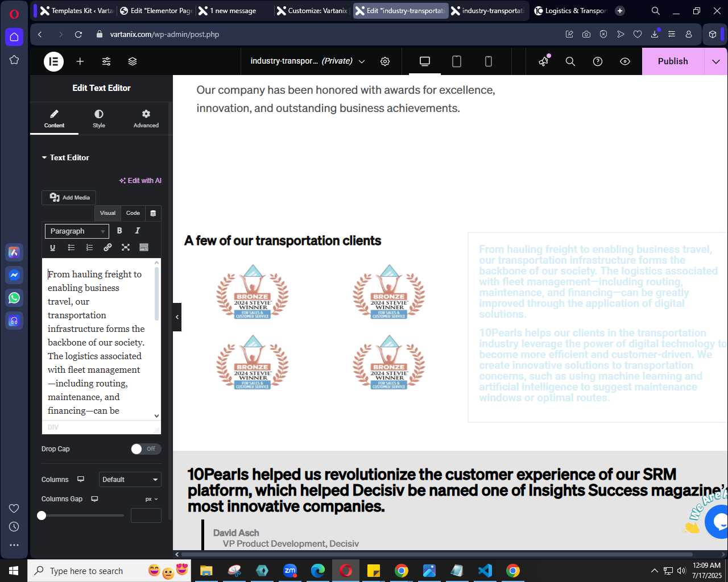Open the Paragraph format dropdown

(x=77, y=231)
